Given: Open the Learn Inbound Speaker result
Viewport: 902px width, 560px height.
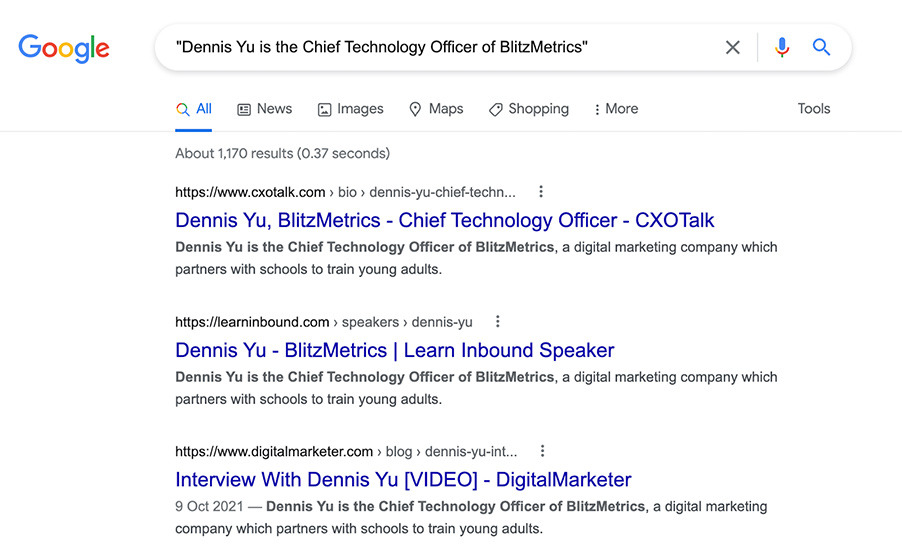Looking at the screenshot, I should [395, 351].
